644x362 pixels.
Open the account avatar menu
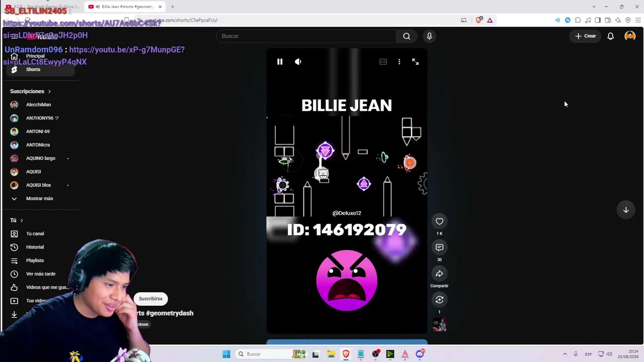point(630,36)
